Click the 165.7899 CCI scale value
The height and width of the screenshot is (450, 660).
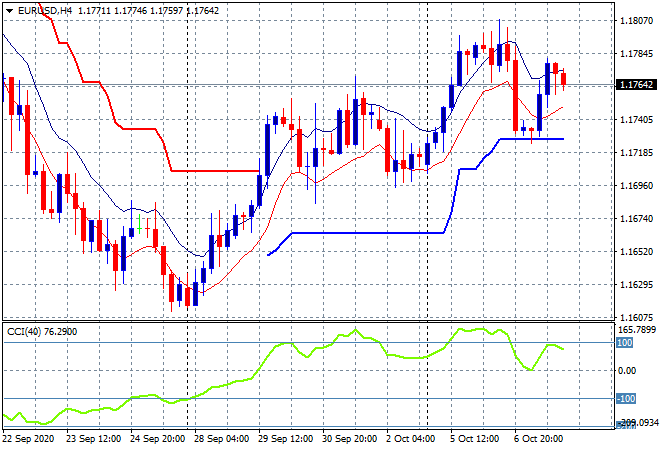(639, 330)
